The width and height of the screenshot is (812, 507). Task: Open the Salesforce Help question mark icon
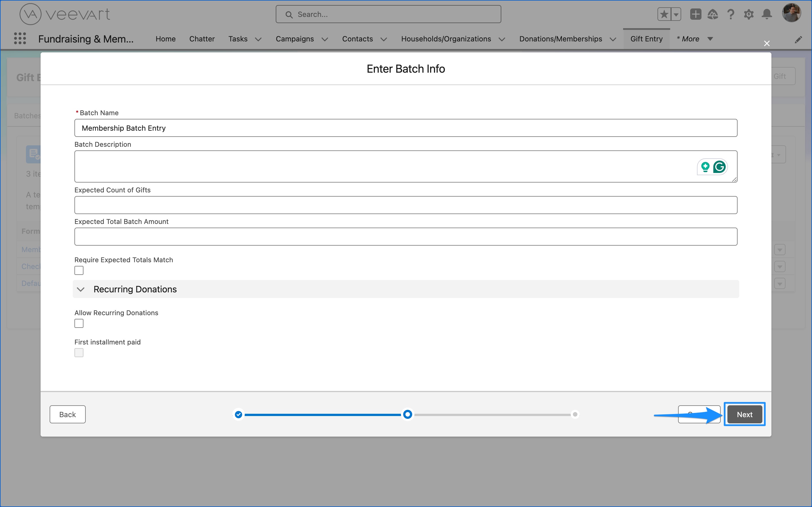(731, 14)
